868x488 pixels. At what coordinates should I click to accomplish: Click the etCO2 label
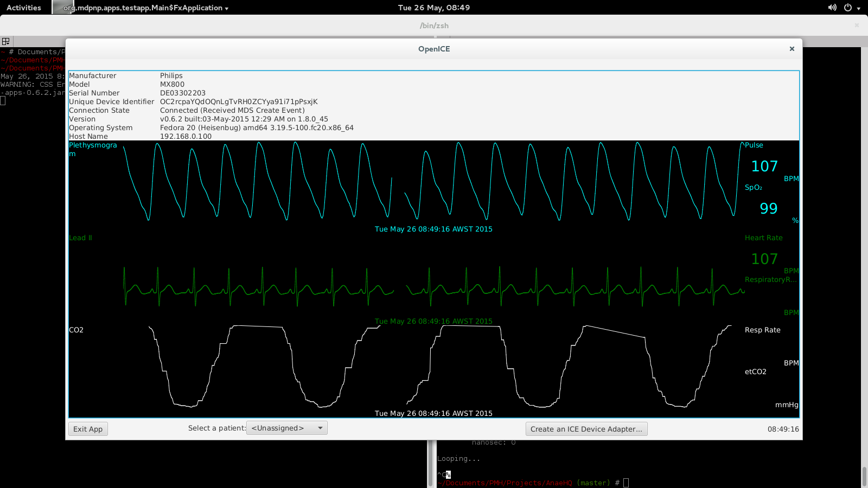coord(756,371)
